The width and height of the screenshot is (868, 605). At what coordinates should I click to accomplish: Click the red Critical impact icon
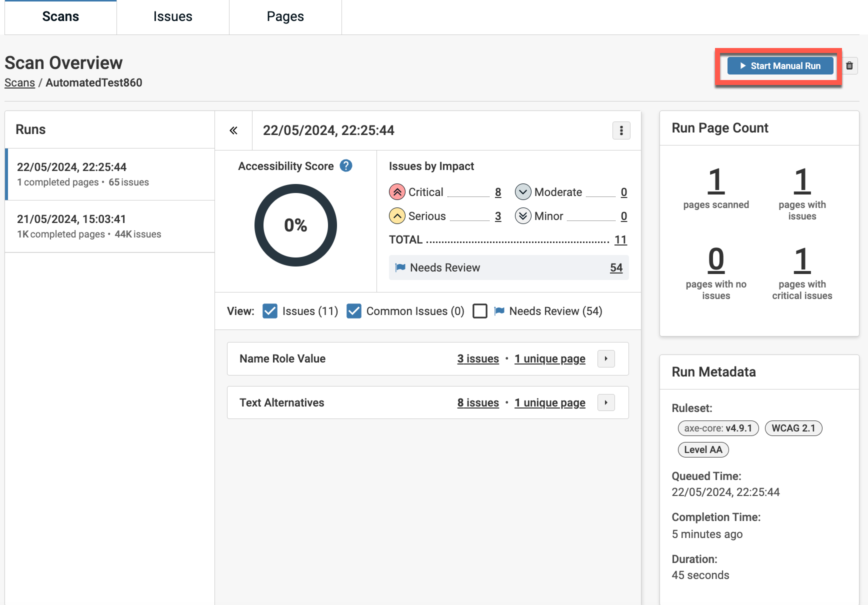coord(397,192)
